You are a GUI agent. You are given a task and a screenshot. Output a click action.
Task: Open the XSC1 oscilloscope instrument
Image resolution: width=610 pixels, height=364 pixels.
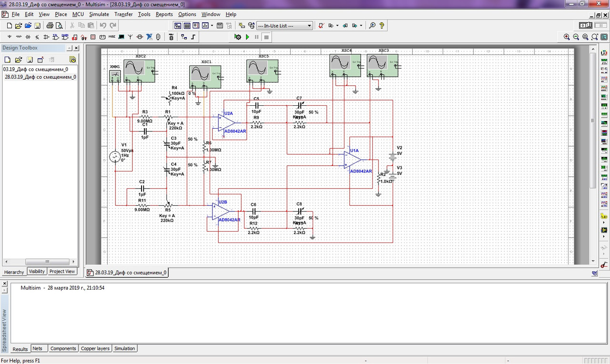[x=205, y=76]
